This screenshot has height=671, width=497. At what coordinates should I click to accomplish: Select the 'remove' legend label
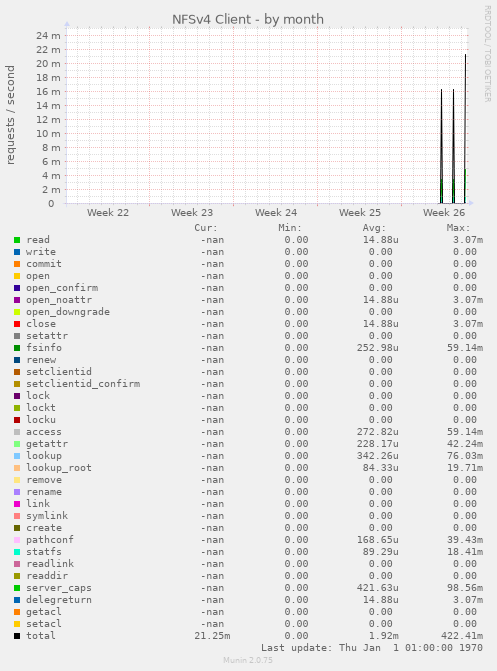pyautogui.click(x=44, y=480)
